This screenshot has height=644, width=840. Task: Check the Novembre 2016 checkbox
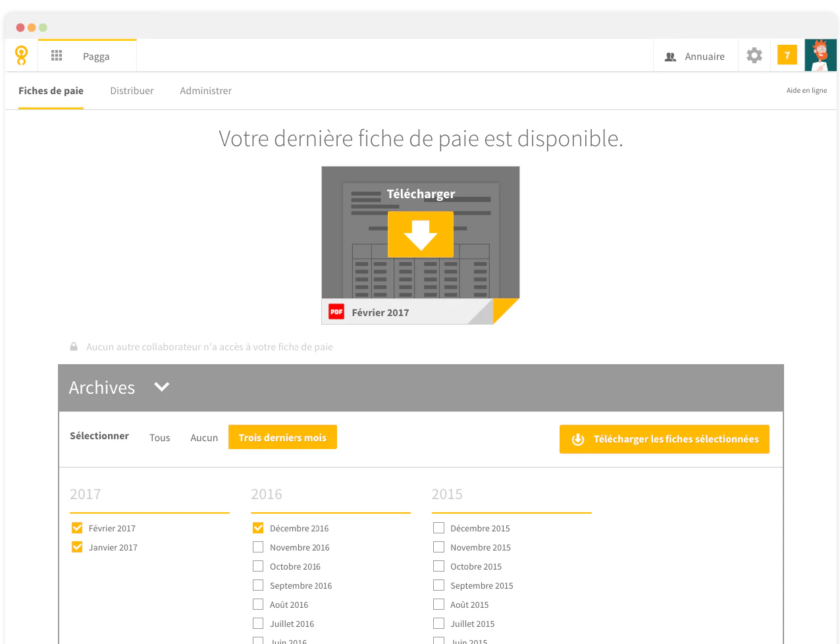258,547
